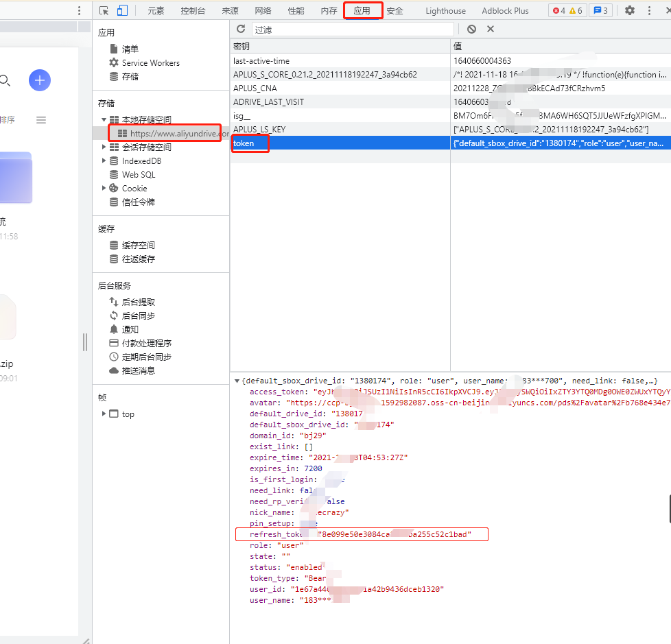Switch to the 网络 tab
The height and width of the screenshot is (644, 671).
point(263,10)
